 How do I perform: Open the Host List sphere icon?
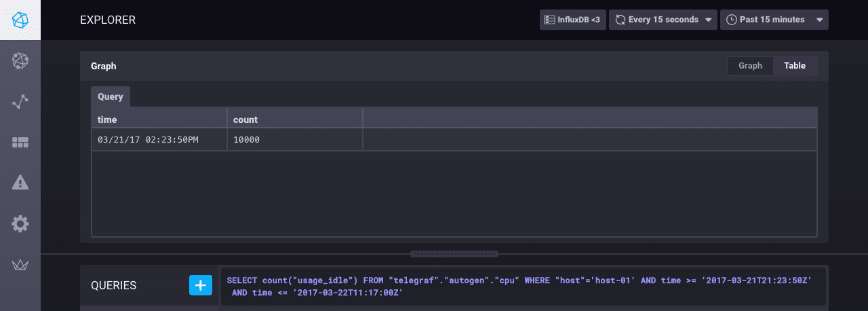coord(20,61)
